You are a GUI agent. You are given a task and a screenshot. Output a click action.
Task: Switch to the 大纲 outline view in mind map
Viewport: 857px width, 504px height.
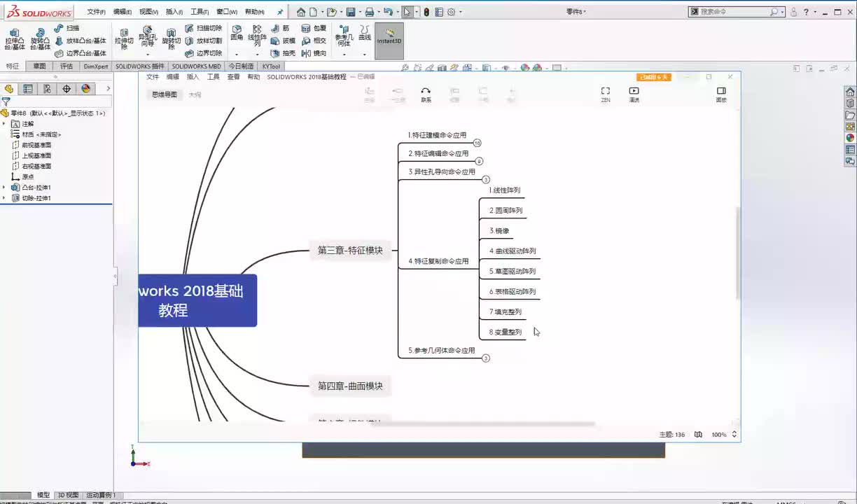tap(195, 94)
